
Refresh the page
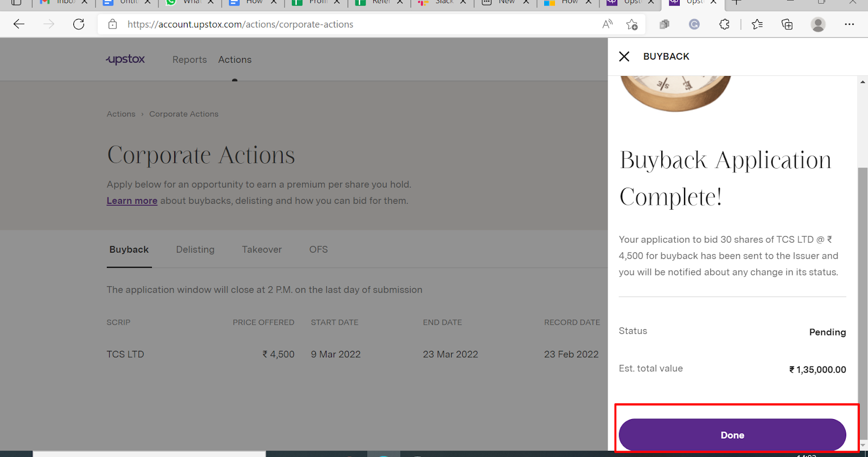coord(79,24)
